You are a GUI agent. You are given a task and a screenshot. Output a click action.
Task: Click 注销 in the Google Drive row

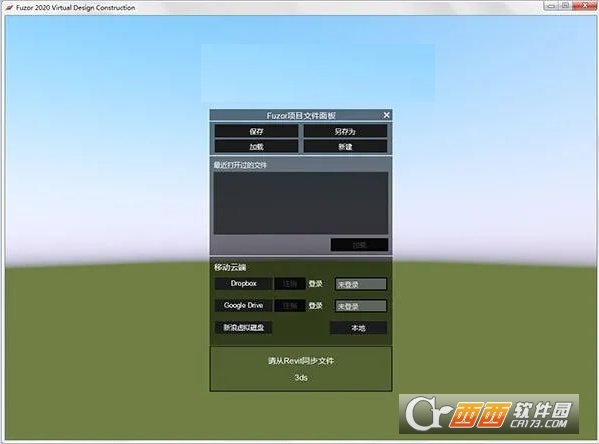point(290,306)
